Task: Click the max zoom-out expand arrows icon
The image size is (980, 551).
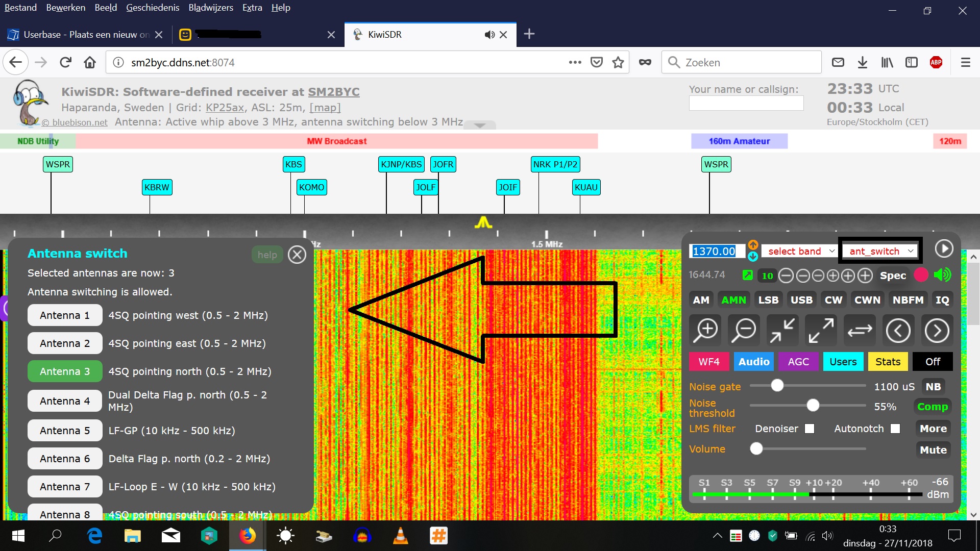Action: [x=821, y=331]
